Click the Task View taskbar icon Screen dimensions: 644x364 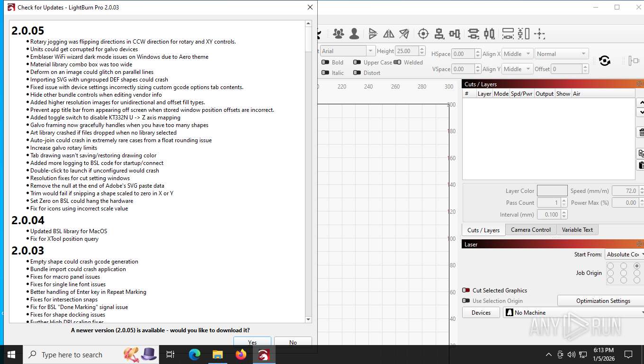[170, 355]
